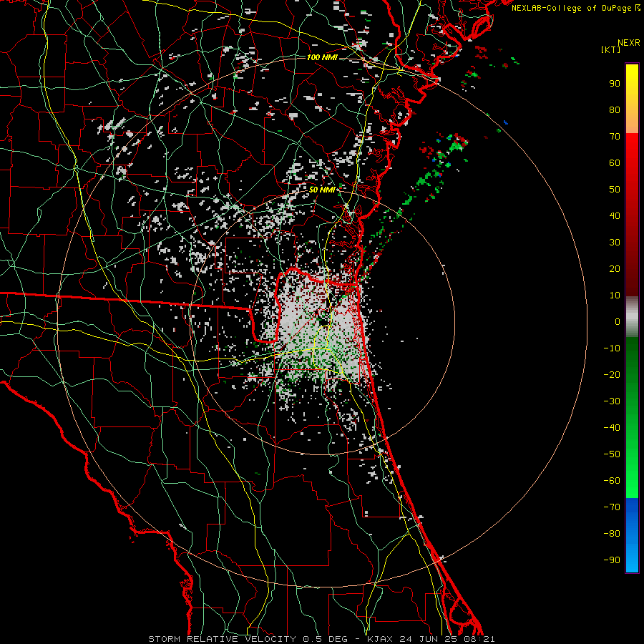The image size is (644, 644).
Task: Select the yellow-orange band atop the velocity color bar
Action: [632, 99]
